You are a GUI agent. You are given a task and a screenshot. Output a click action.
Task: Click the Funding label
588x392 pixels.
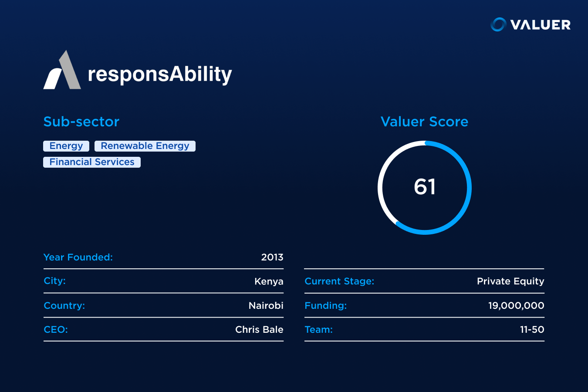326,306
